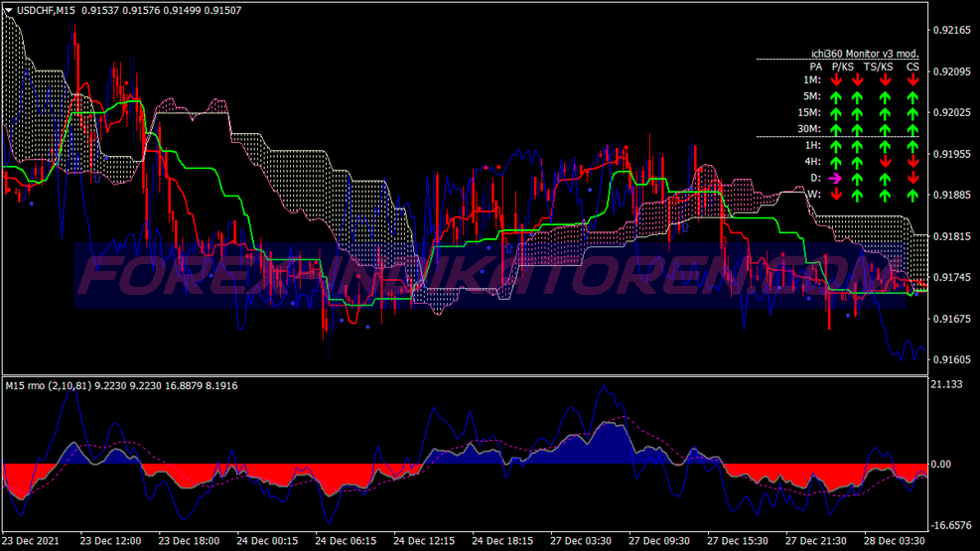Viewport: 980px width, 551px height.
Task: Click the green PA arrow in the 4H row
Action: (x=836, y=162)
